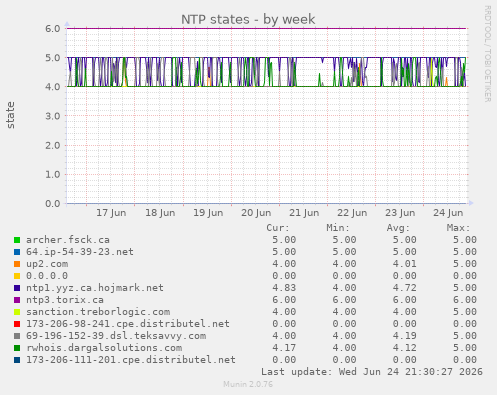Click up2.com Avg value 4.01
Viewport: 497px width, 395px height.
click(404, 264)
